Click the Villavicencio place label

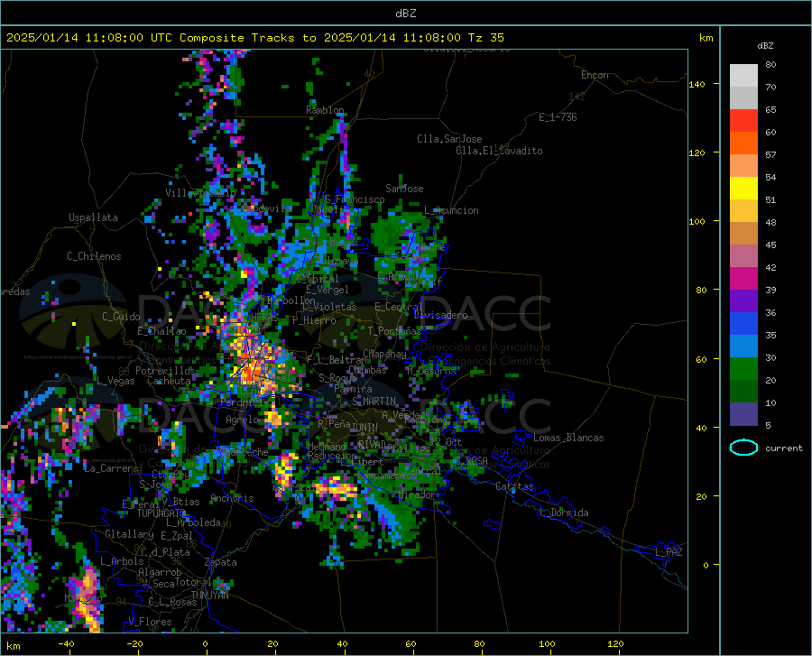(200, 193)
